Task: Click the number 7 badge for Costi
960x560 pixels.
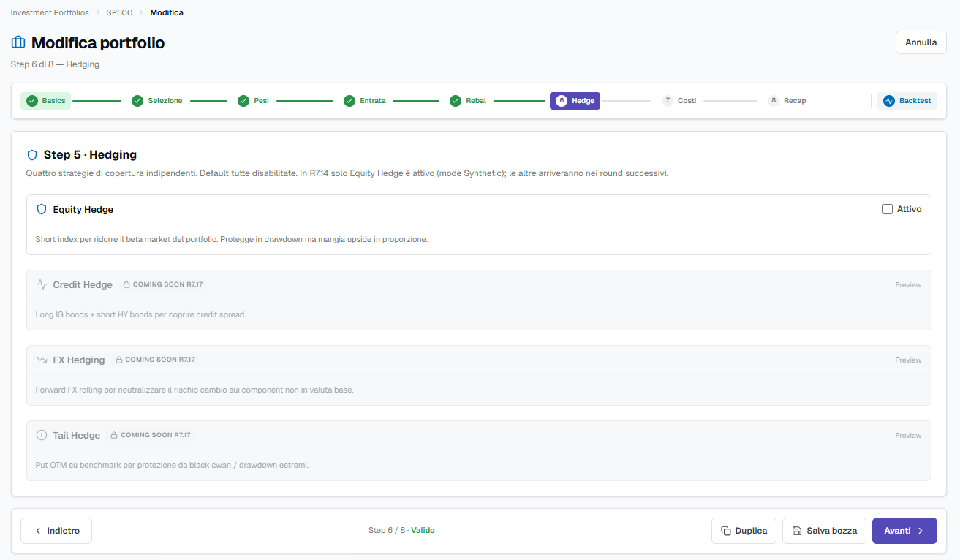Action: point(668,101)
